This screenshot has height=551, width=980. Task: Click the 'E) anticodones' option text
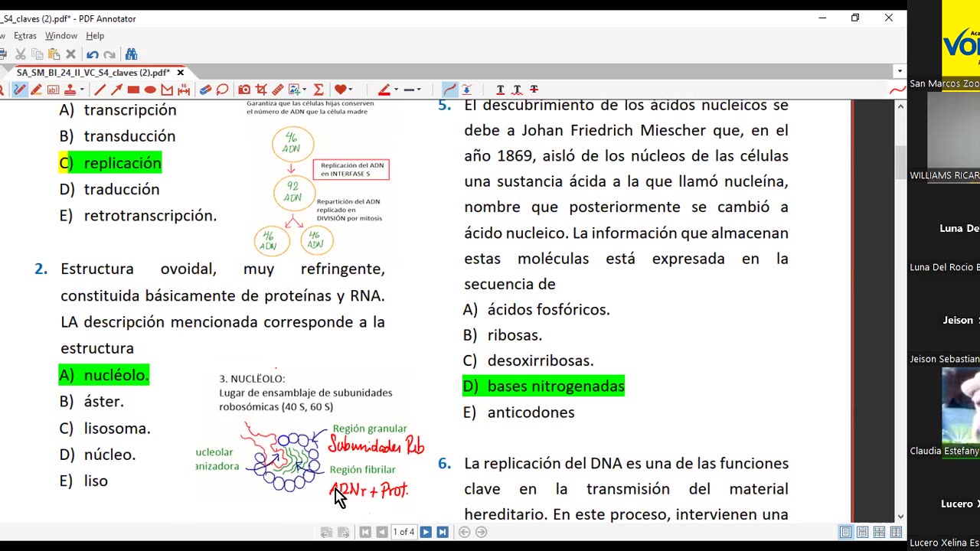[x=518, y=412]
